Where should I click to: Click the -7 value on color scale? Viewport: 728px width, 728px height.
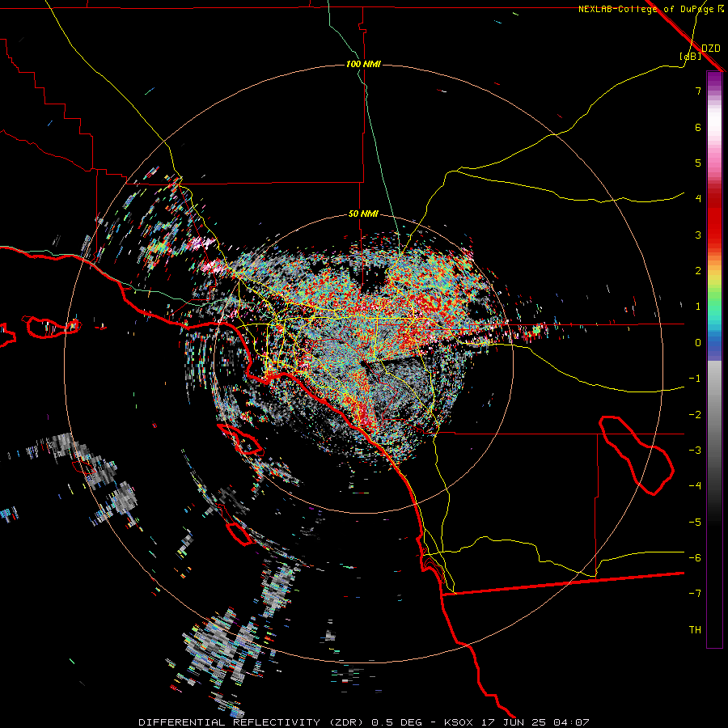tap(695, 594)
